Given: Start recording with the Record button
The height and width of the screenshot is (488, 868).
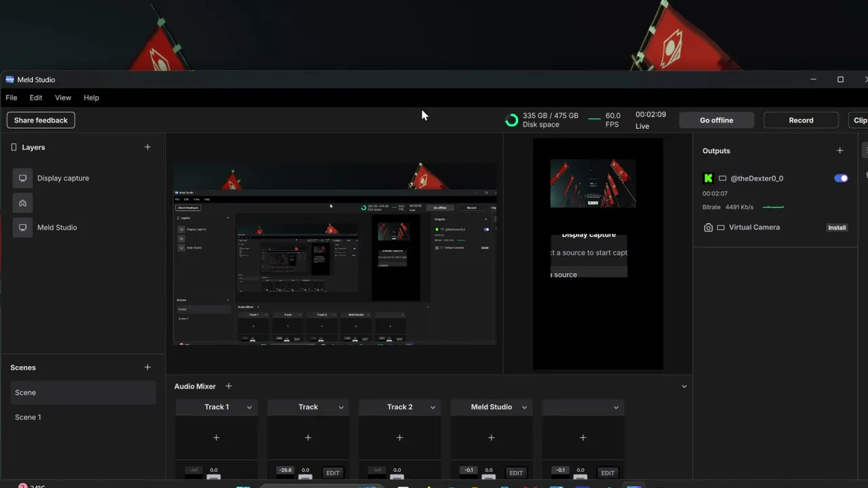Looking at the screenshot, I should point(801,120).
